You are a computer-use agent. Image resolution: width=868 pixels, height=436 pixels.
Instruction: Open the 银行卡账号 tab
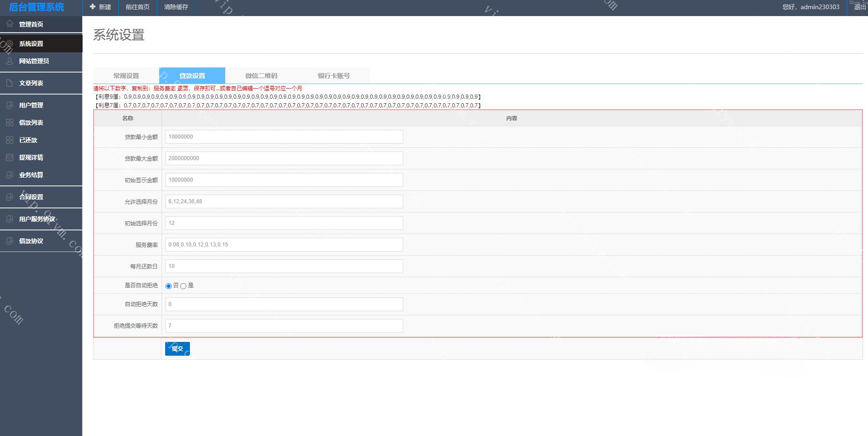pos(334,76)
